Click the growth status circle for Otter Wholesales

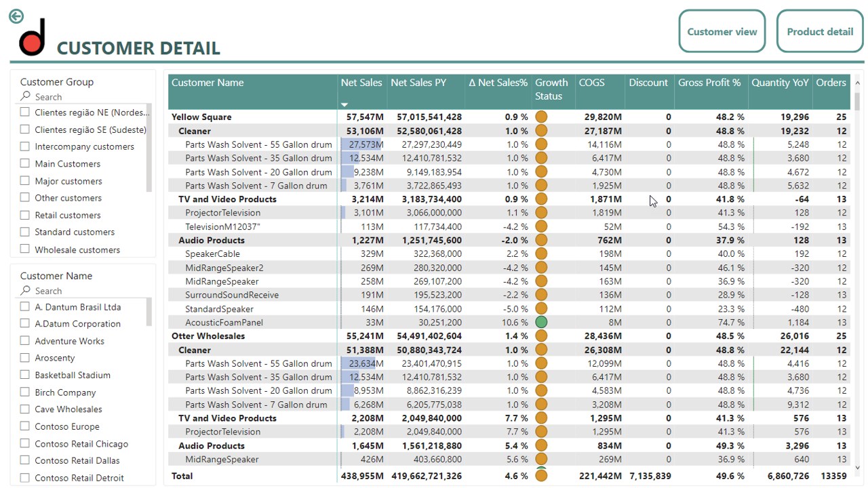(x=541, y=336)
